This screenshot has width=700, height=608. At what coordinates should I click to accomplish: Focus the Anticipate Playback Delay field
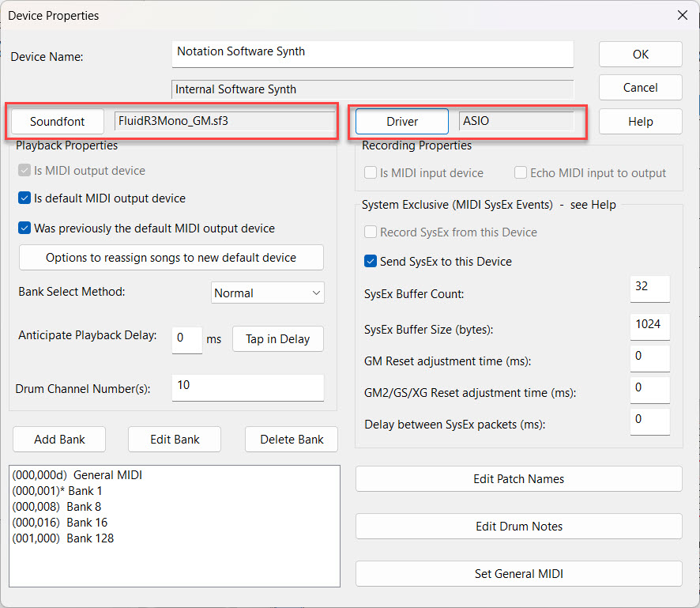(186, 339)
